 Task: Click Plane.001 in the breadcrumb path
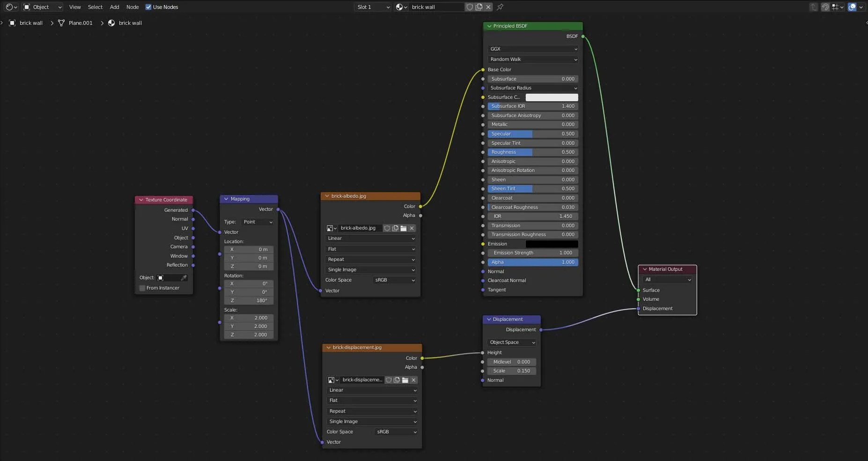81,22
